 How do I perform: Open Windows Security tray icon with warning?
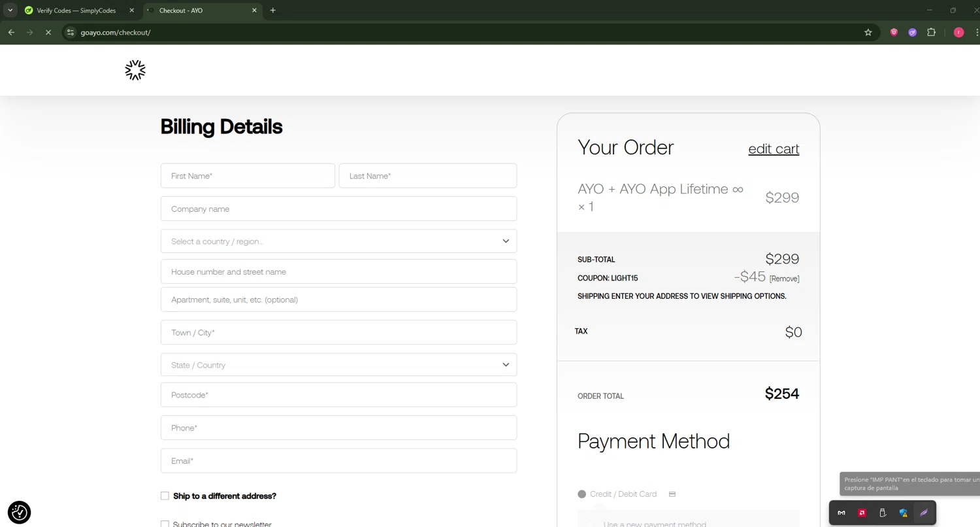click(904, 513)
